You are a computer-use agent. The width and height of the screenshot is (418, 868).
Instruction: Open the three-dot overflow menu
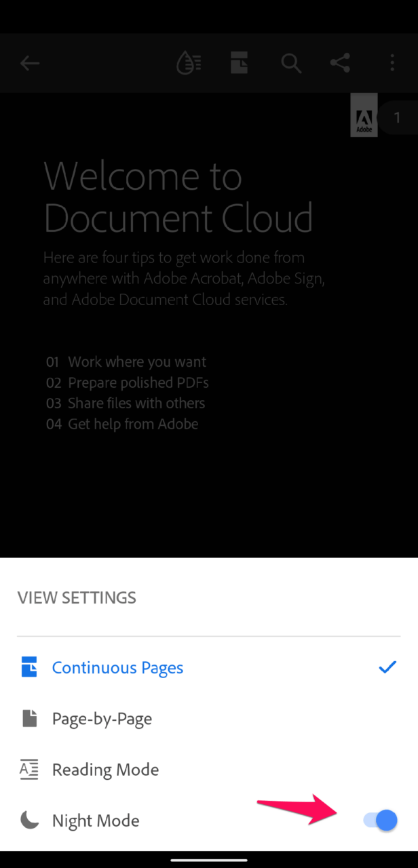pos(392,62)
